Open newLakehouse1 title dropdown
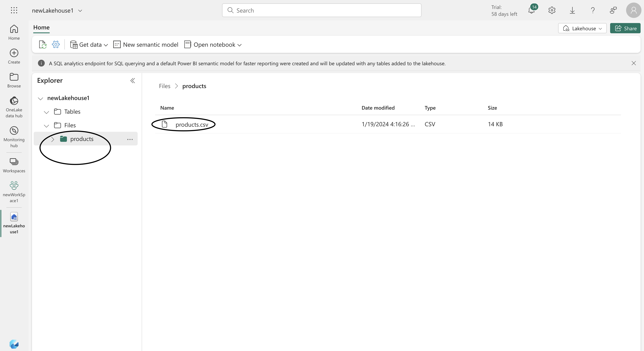Image resolution: width=644 pixels, height=351 pixels. coord(80,10)
